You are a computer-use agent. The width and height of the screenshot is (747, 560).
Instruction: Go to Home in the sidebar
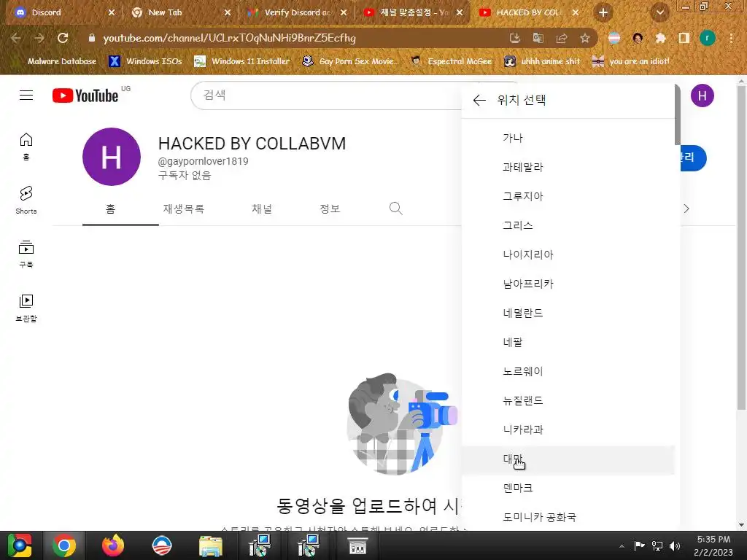click(26, 146)
